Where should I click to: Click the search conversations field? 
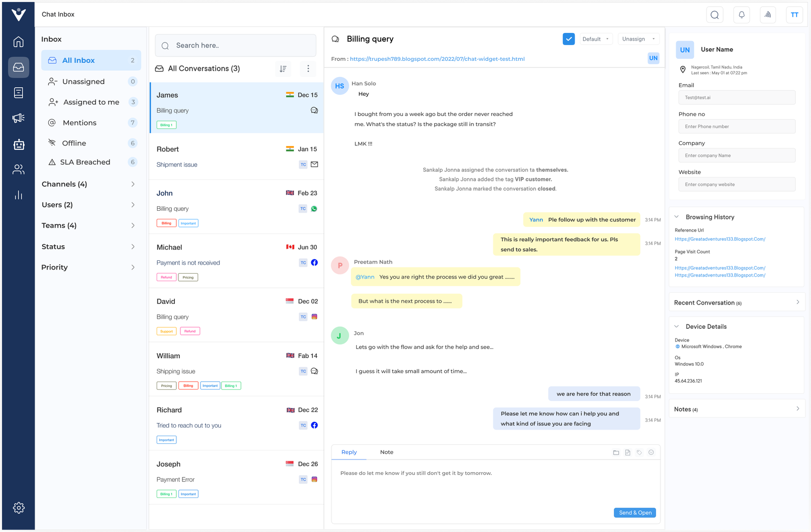click(236, 46)
